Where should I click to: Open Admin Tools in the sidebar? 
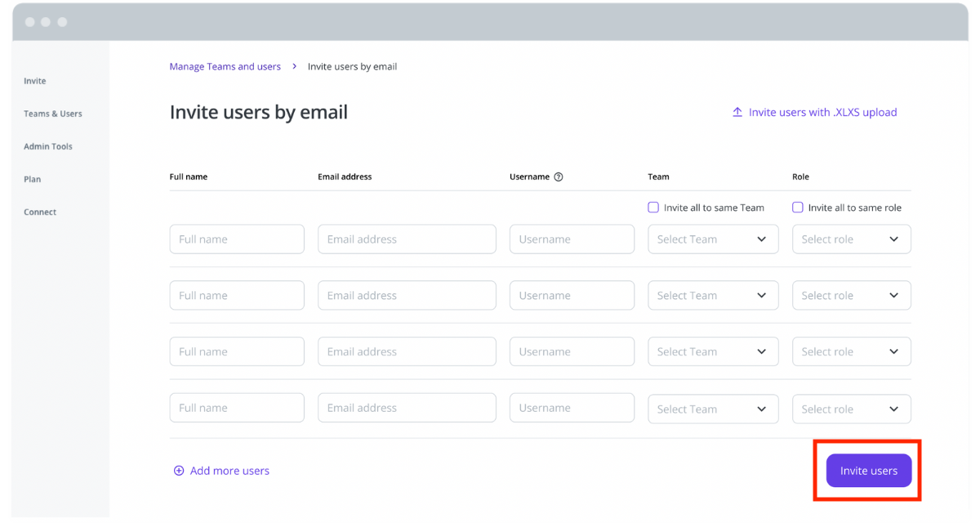(x=48, y=146)
